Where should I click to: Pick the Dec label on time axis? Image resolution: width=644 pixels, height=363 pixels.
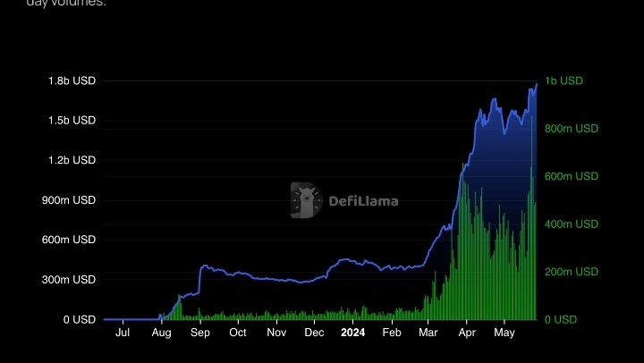point(314,333)
